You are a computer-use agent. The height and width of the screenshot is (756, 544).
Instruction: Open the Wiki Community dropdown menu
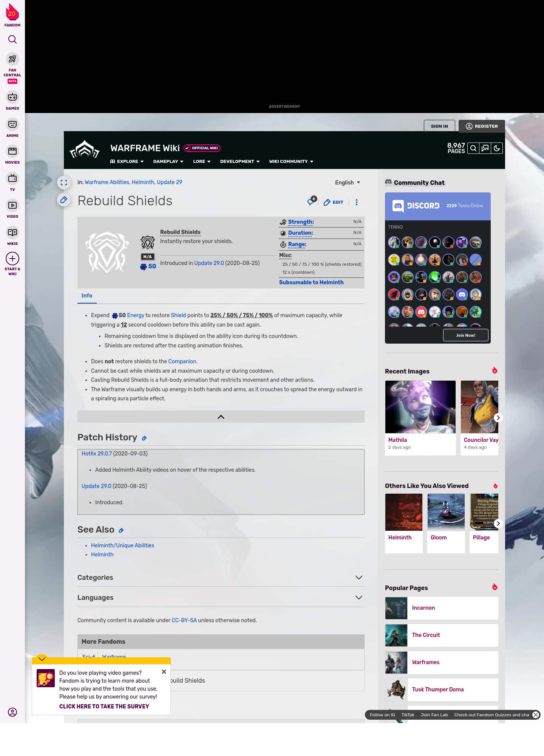[x=291, y=161]
